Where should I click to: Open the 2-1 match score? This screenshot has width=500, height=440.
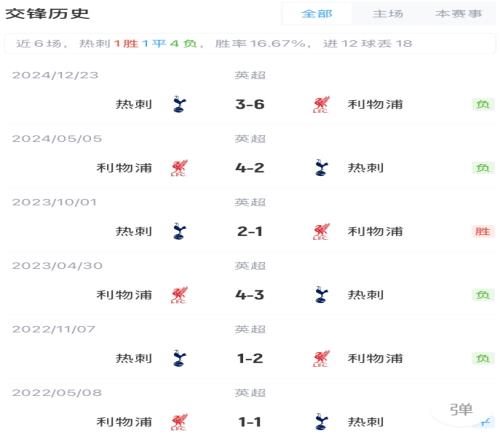250,231
